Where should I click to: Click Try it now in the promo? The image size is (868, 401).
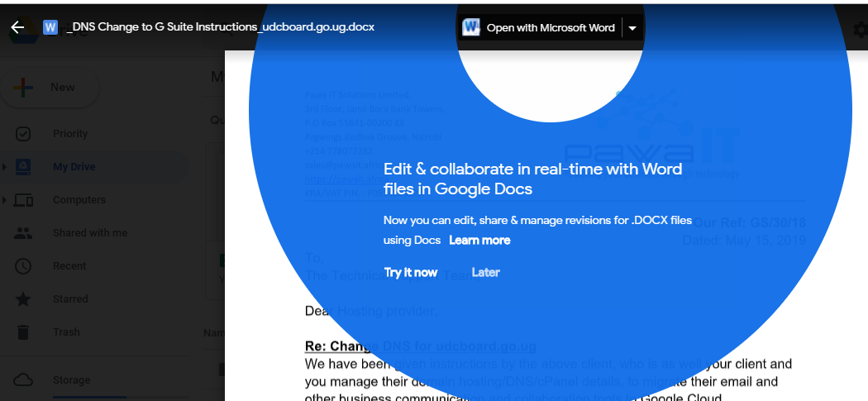411,273
